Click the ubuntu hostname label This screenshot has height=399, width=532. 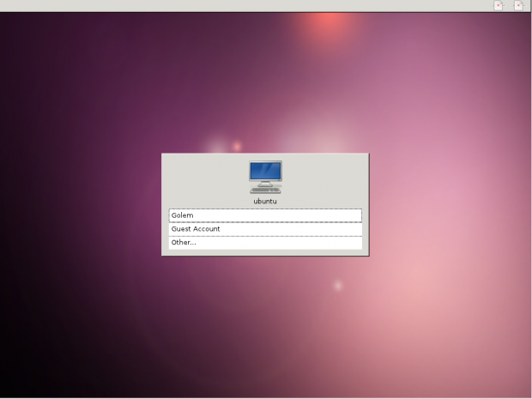(x=265, y=201)
